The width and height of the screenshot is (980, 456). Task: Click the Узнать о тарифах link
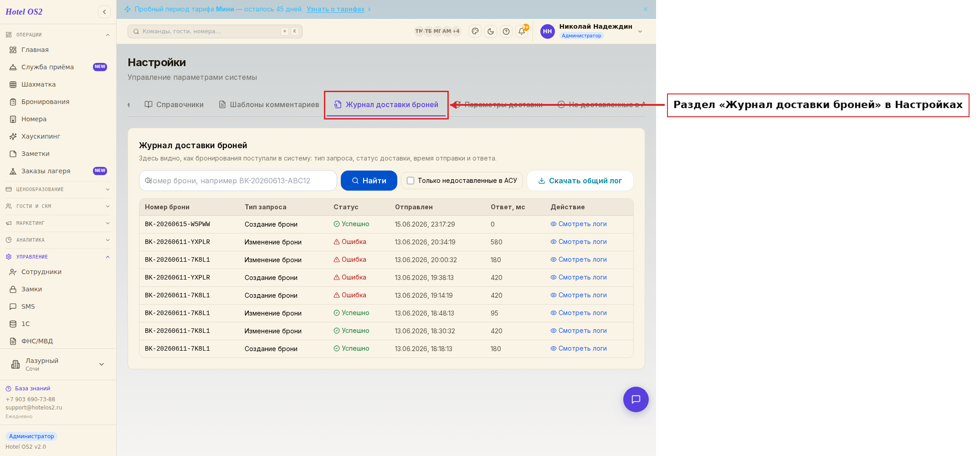click(335, 9)
